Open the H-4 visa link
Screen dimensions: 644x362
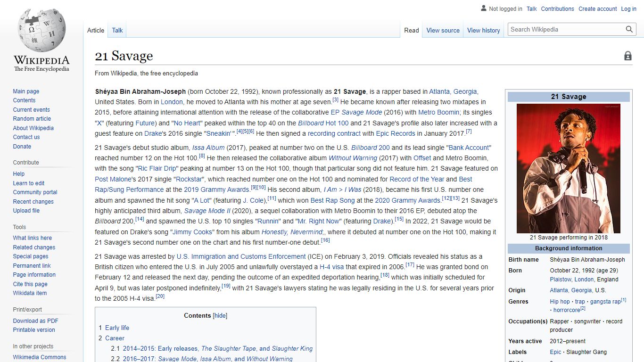[332, 267]
